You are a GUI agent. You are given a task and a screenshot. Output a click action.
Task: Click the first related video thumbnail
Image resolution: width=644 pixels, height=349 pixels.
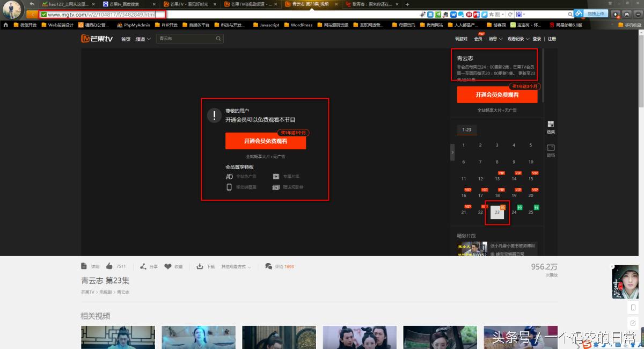[118, 337]
